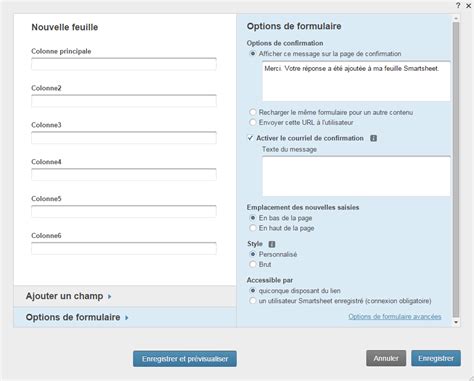This screenshot has height=381, width=474.
Task: Open Options de formulaire avancées link
Action: (x=395, y=316)
